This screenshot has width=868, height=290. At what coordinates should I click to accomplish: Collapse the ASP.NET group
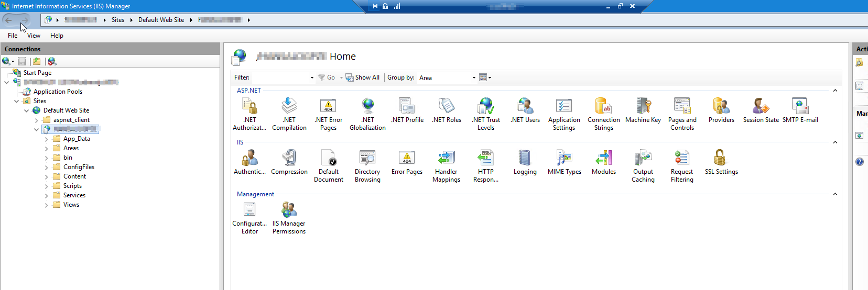tap(835, 91)
